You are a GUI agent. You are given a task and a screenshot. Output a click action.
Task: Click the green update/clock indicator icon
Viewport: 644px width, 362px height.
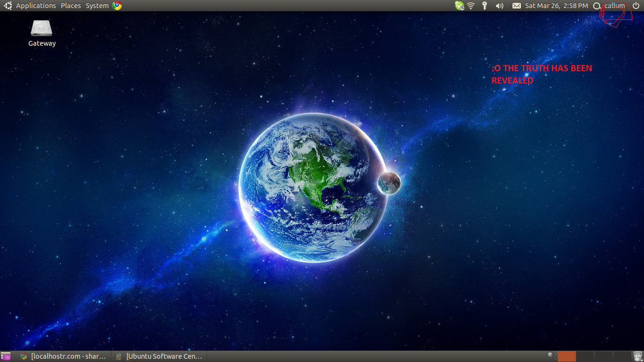459,6
